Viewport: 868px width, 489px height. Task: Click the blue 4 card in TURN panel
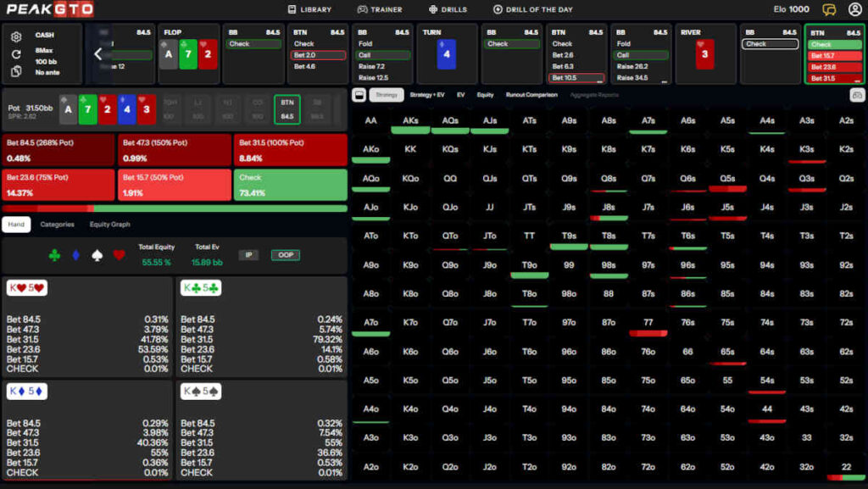click(x=446, y=54)
